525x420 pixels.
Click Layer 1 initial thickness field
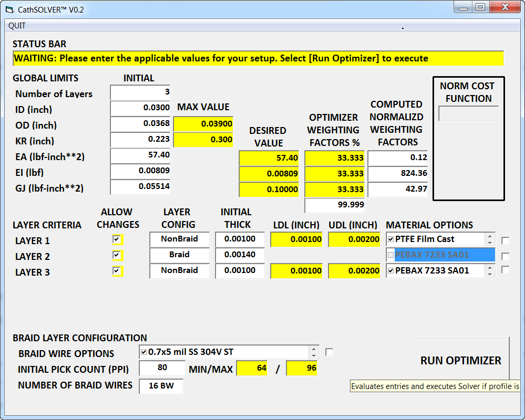240,239
